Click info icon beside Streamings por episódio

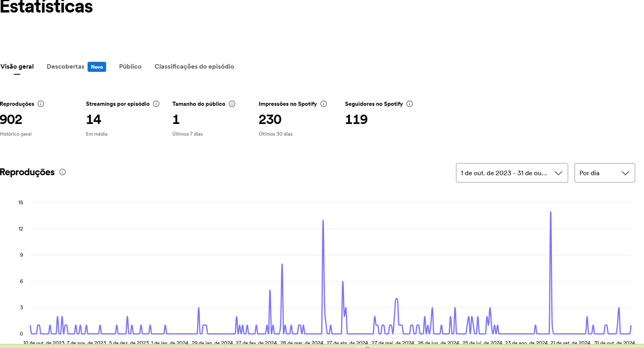click(x=156, y=104)
